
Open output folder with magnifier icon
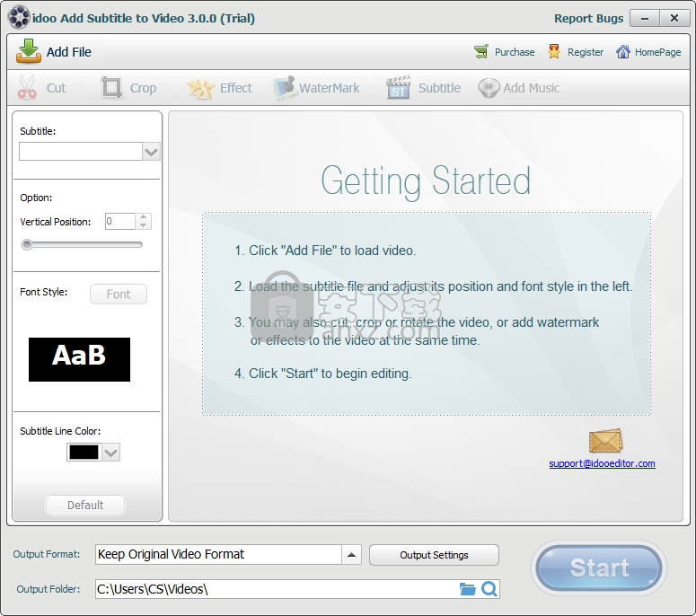pyautogui.click(x=489, y=589)
